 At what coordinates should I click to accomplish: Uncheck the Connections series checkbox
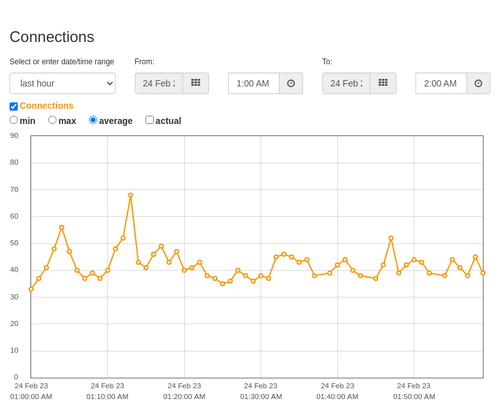(14, 106)
